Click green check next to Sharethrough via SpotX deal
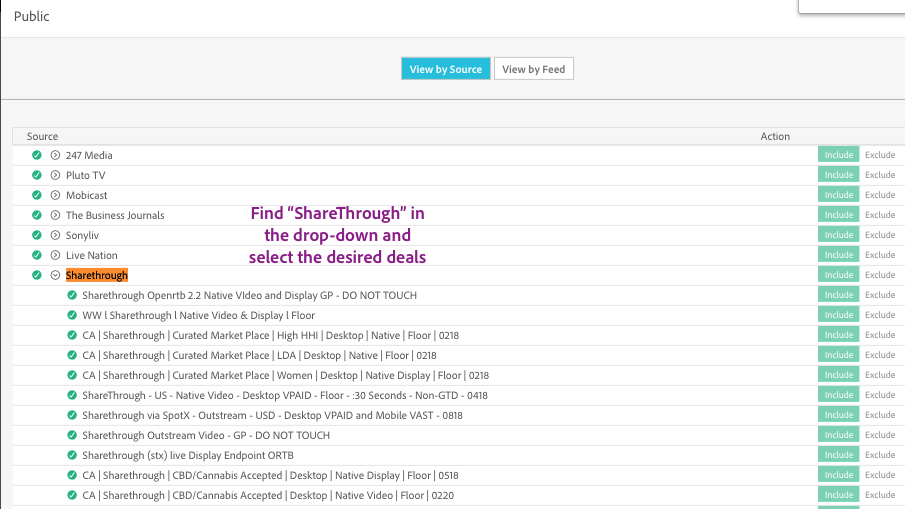 coord(72,415)
